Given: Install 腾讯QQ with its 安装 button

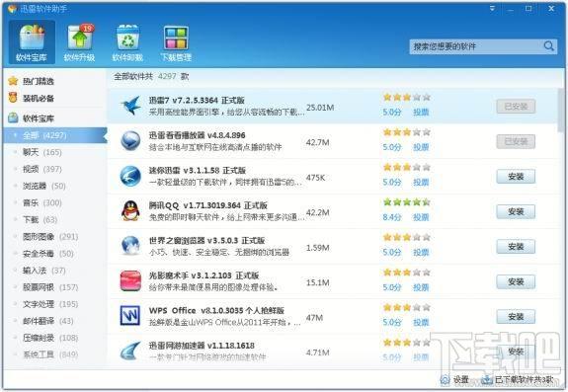Looking at the screenshot, I should pos(516,211).
